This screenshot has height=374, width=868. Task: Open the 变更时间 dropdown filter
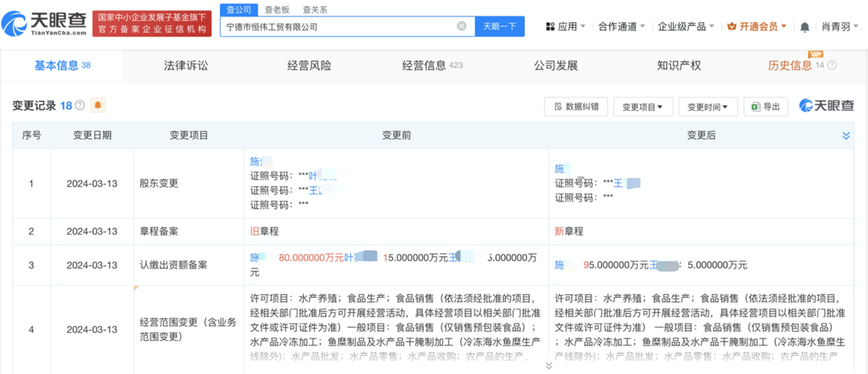pyautogui.click(x=708, y=106)
